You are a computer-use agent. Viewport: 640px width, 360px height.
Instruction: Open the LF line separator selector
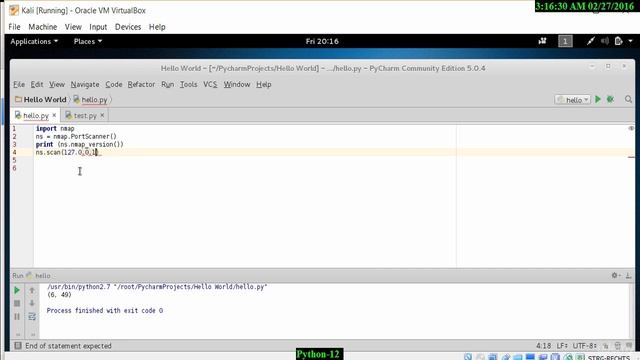562,346
